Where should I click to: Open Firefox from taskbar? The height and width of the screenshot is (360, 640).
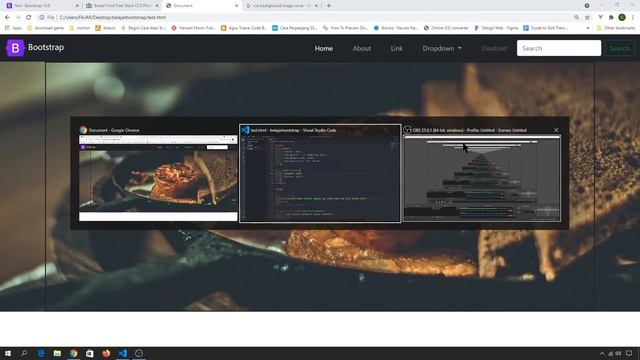tap(106, 353)
